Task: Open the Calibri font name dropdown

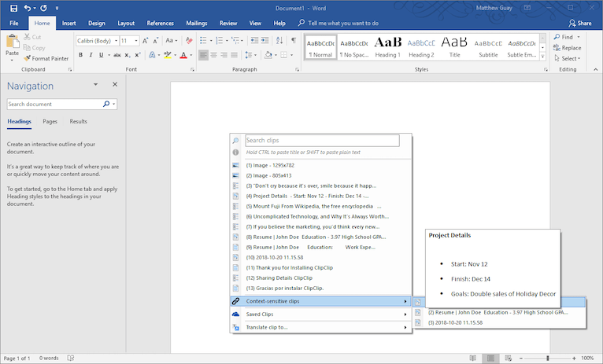Action: (115, 40)
